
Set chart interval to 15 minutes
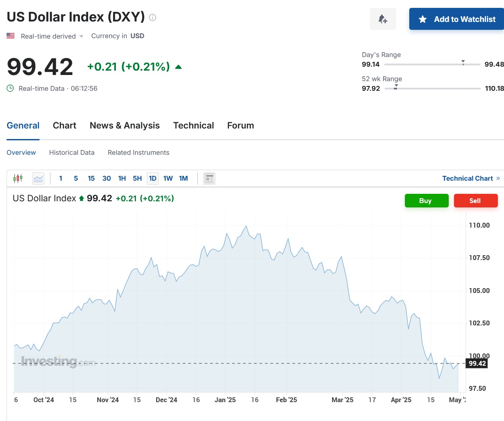point(91,178)
